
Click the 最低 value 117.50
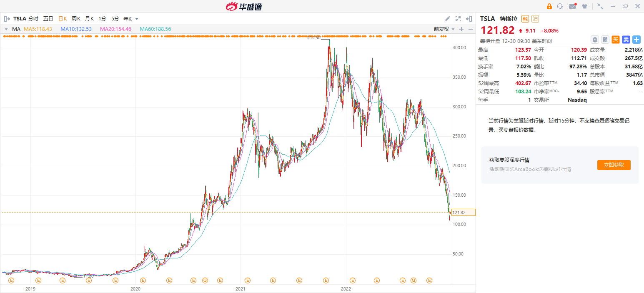point(523,58)
